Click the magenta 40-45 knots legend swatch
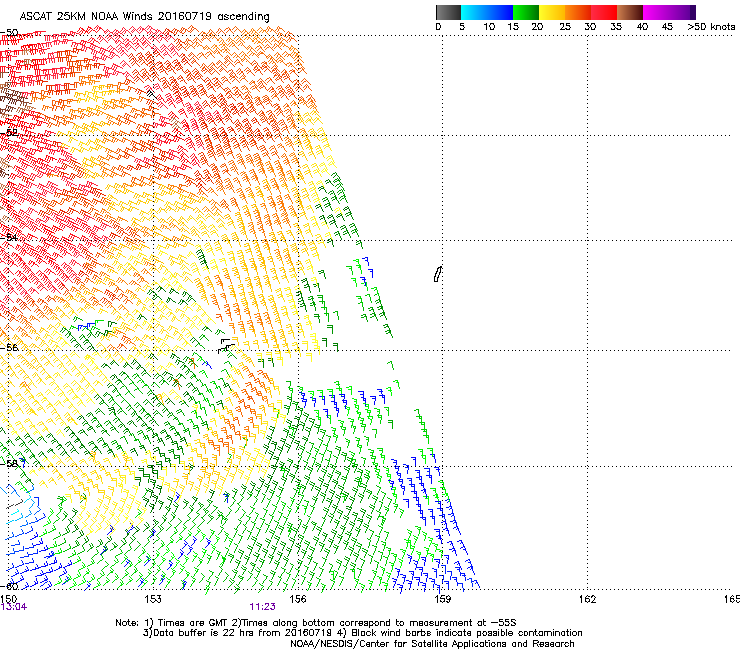The image size is (740, 650). 656,12
